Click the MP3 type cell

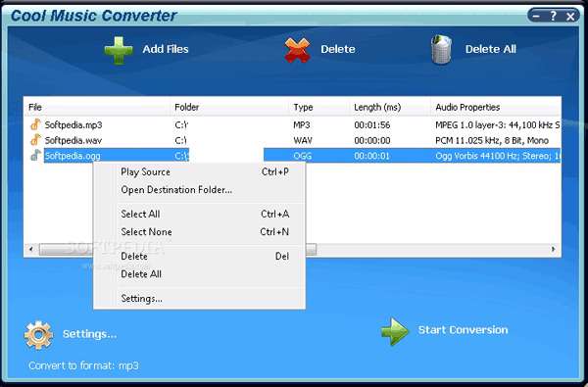point(302,124)
